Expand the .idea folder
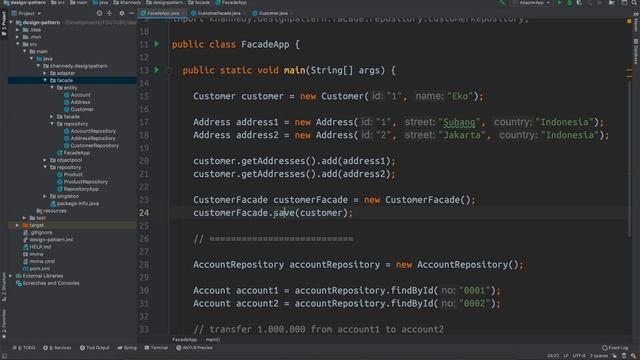Viewport: 640px width, 360px height. coord(18,30)
